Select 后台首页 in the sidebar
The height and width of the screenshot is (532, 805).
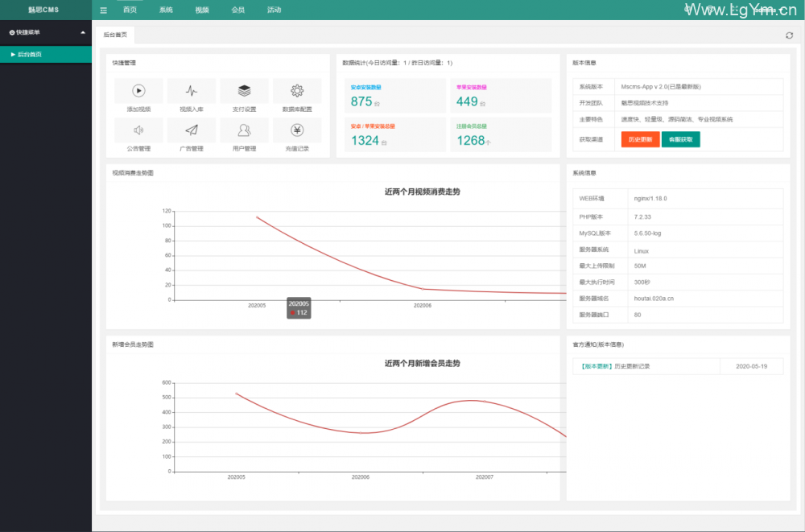46,55
